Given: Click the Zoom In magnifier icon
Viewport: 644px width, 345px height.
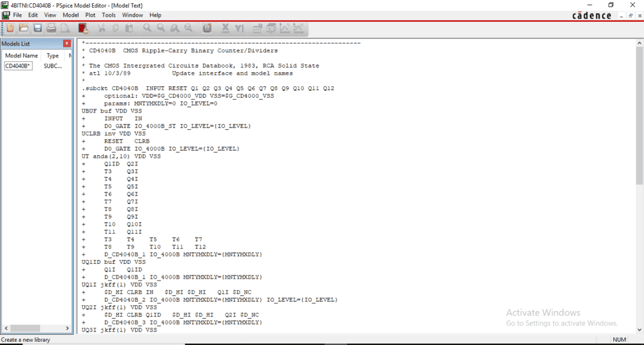Looking at the screenshot, I should click(147, 28).
